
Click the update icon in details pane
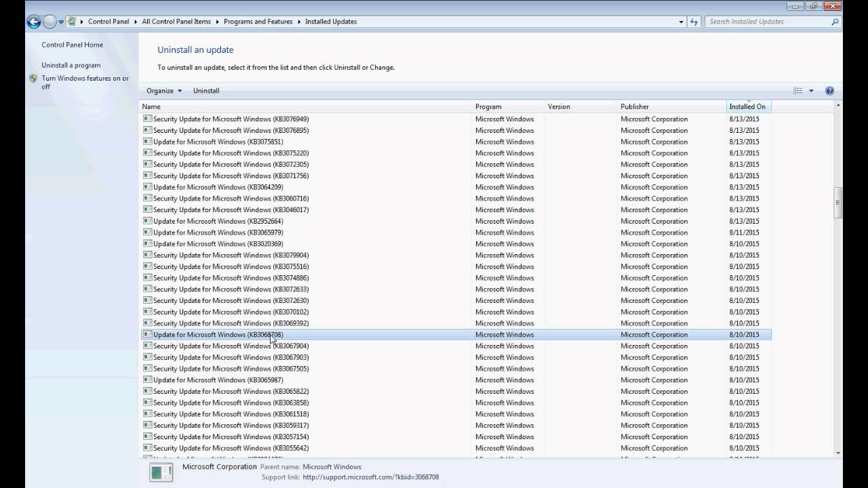(161, 472)
